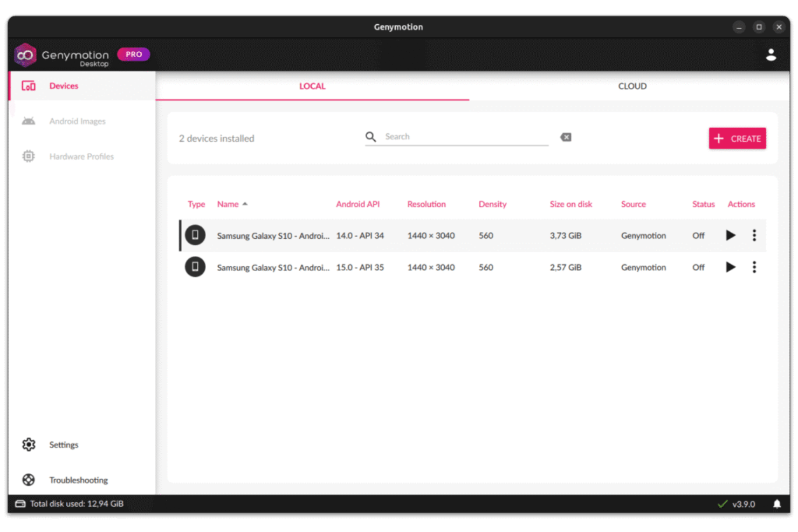This screenshot has height=532, width=798.
Task: Switch to the LOCAL devices tab
Action: tap(312, 86)
